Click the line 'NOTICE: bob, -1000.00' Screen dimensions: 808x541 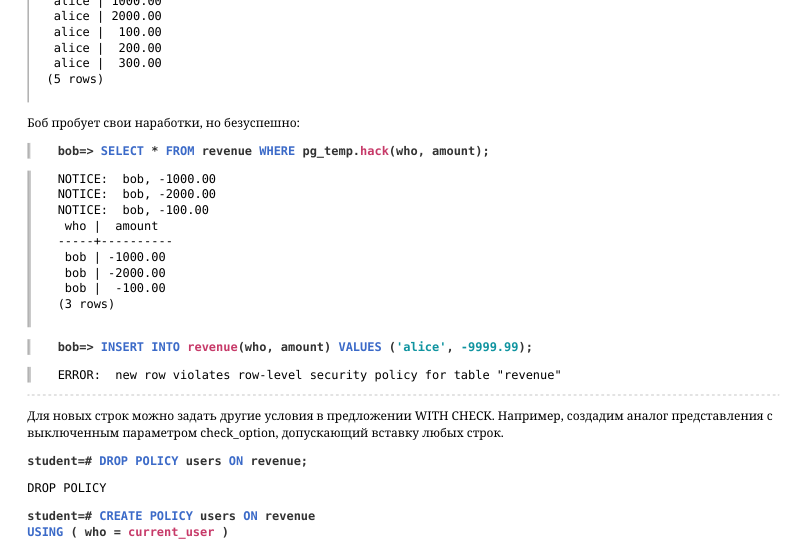click(x=137, y=179)
